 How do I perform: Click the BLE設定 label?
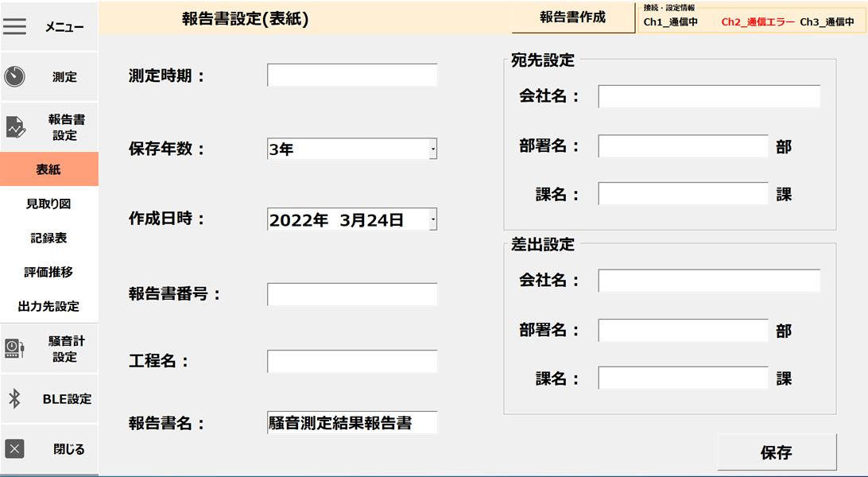point(67,398)
